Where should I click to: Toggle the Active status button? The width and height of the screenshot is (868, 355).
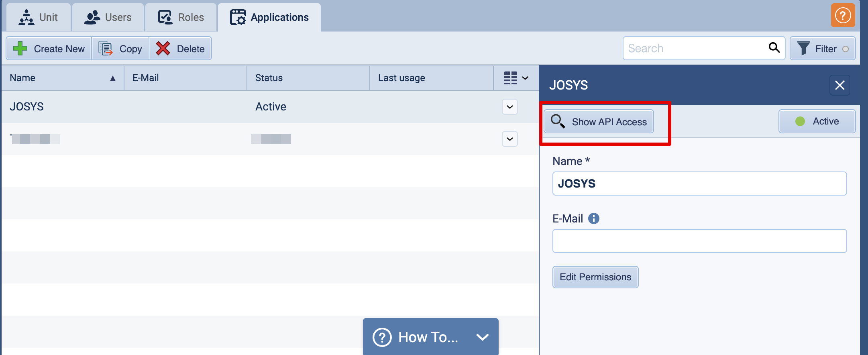(x=817, y=121)
